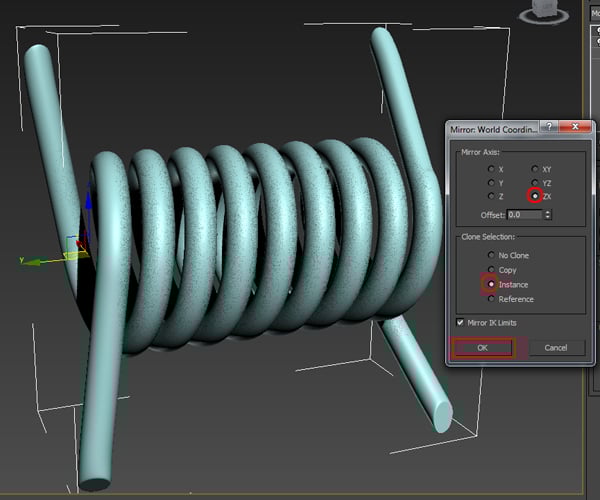Select Copy under Clone Selection

tap(490, 270)
